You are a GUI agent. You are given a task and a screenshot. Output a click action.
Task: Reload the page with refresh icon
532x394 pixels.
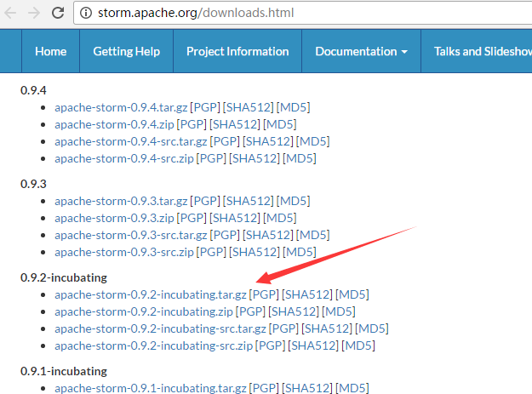pos(58,13)
